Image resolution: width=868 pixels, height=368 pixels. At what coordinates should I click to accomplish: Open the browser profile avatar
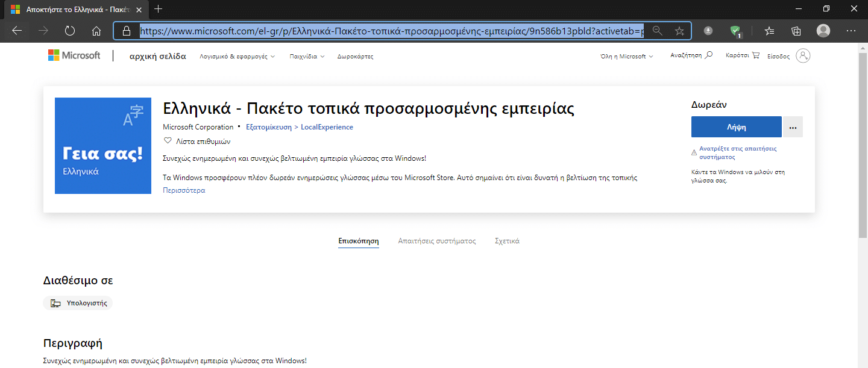(x=823, y=31)
